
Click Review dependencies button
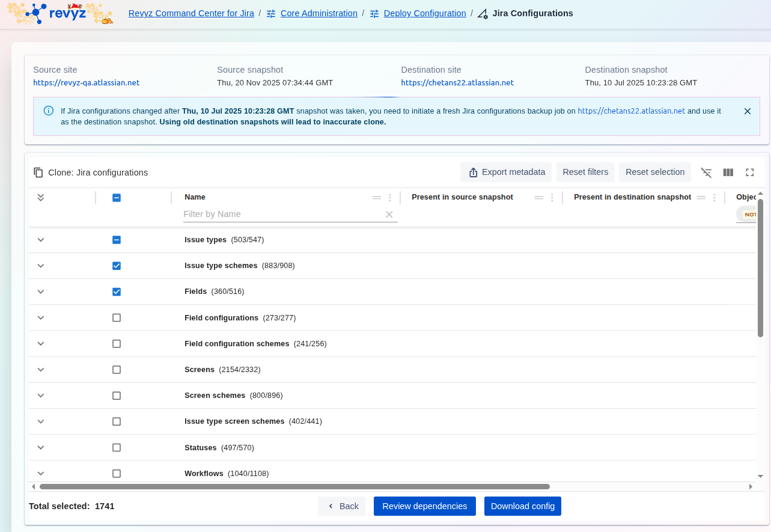424,506
